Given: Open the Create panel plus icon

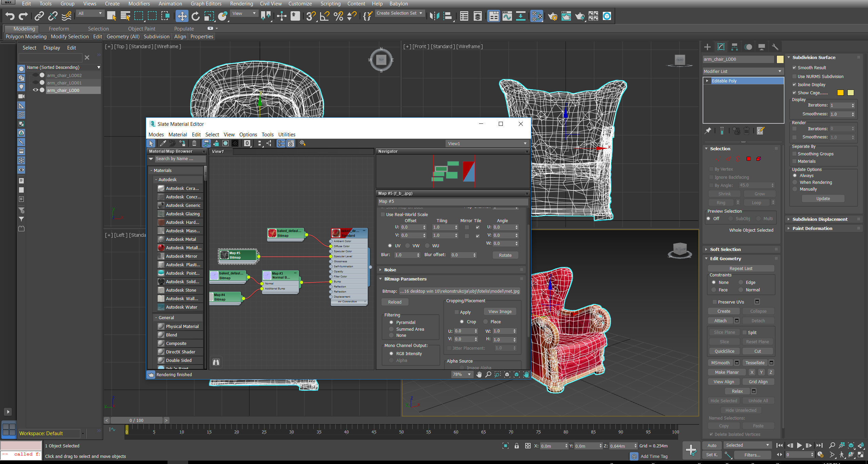Looking at the screenshot, I should click(707, 47).
